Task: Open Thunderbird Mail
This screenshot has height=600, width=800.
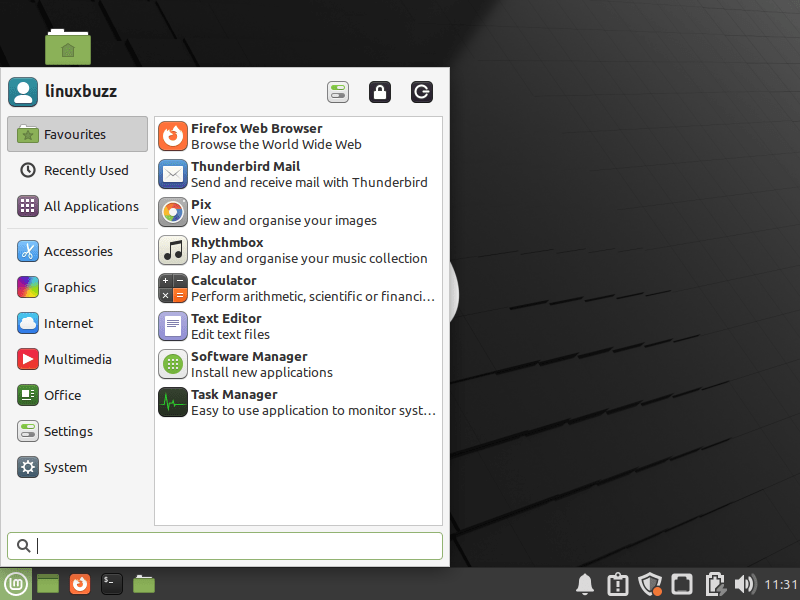Action: (x=250, y=173)
